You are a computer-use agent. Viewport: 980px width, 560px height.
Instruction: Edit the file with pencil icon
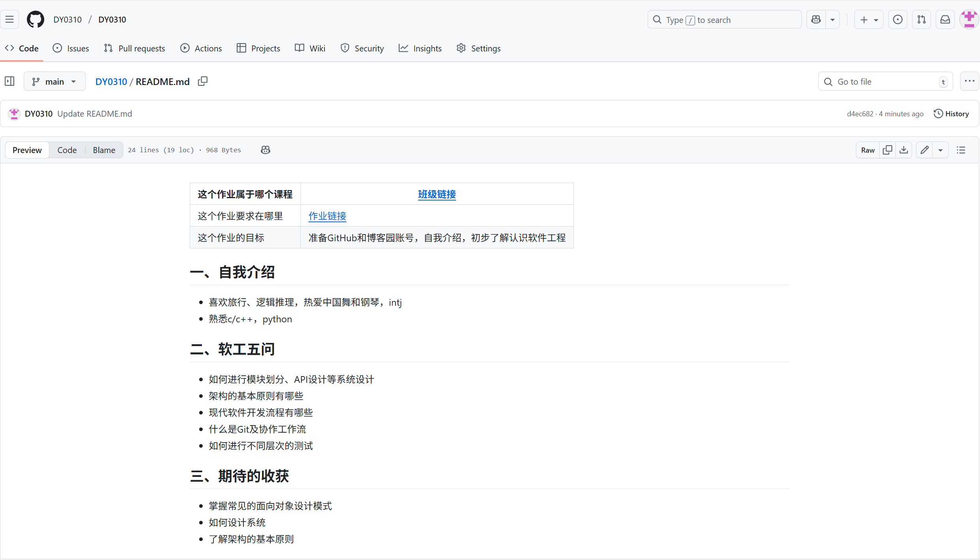(925, 150)
